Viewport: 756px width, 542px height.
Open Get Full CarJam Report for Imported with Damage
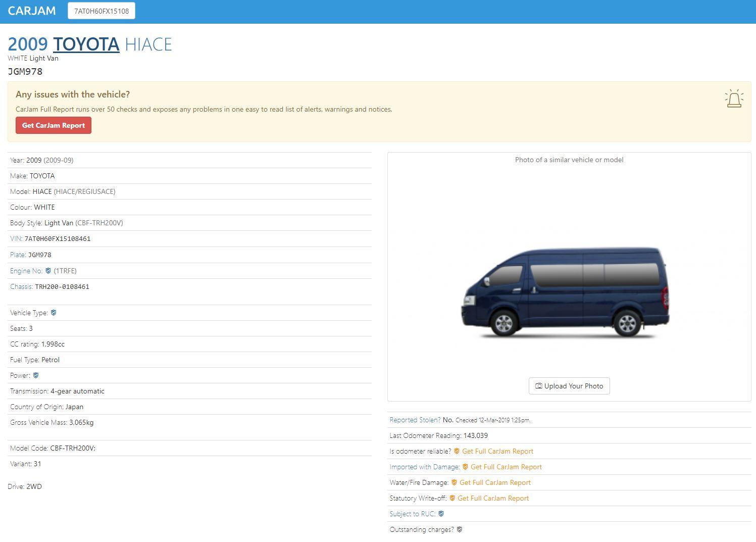pyautogui.click(x=506, y=467)
